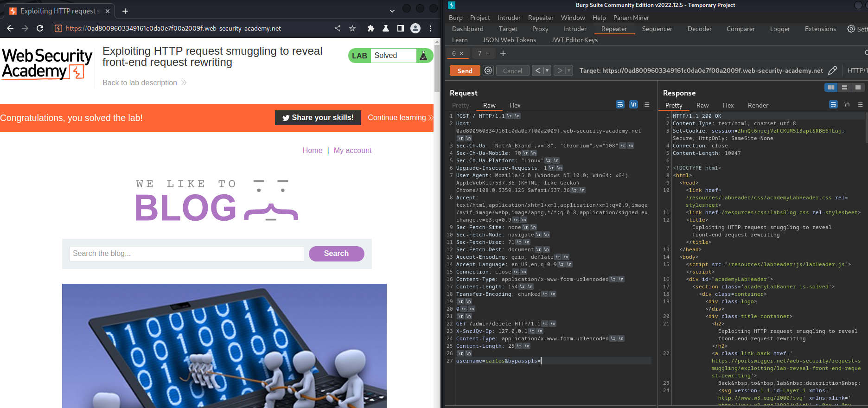Click the Burp Suite logo in title bar
This screenshot has width=868, height=408.
point(452,5)
